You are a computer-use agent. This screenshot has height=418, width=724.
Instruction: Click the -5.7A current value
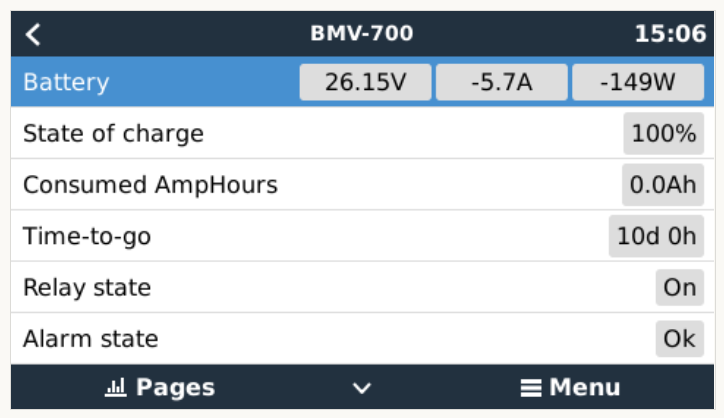click(501, 82)
